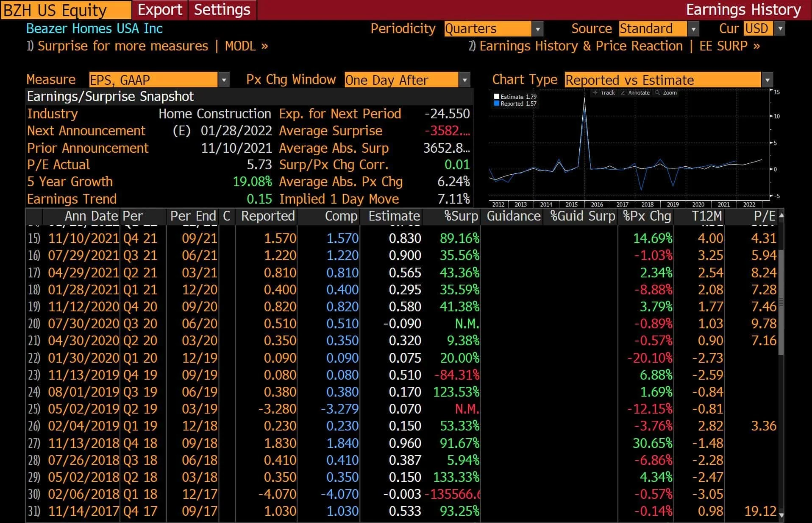Viewport: 812px width, 523px height.
Task: Open Earnings History & Price Reaction link
Action: pyautogui.click(x=614, y=46)
